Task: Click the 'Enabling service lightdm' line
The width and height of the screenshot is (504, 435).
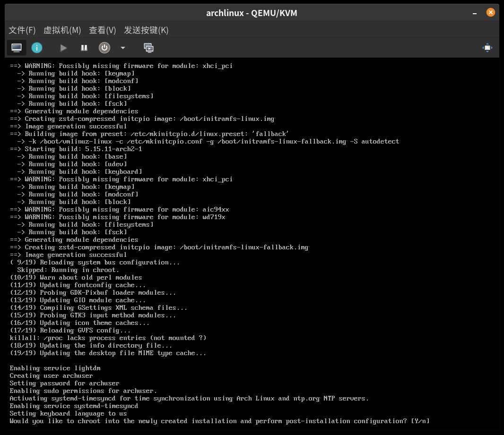Action: tap(55, 368)
